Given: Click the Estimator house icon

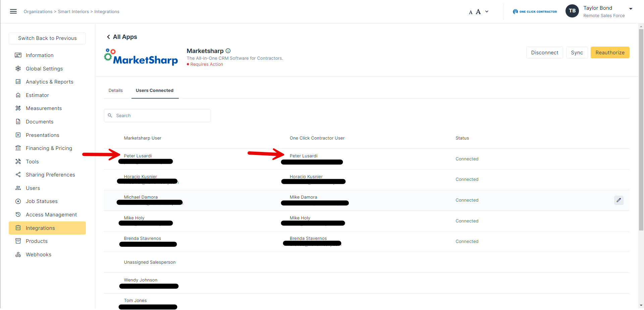Looking at the screenshot, I should click(x=18, y=95).
